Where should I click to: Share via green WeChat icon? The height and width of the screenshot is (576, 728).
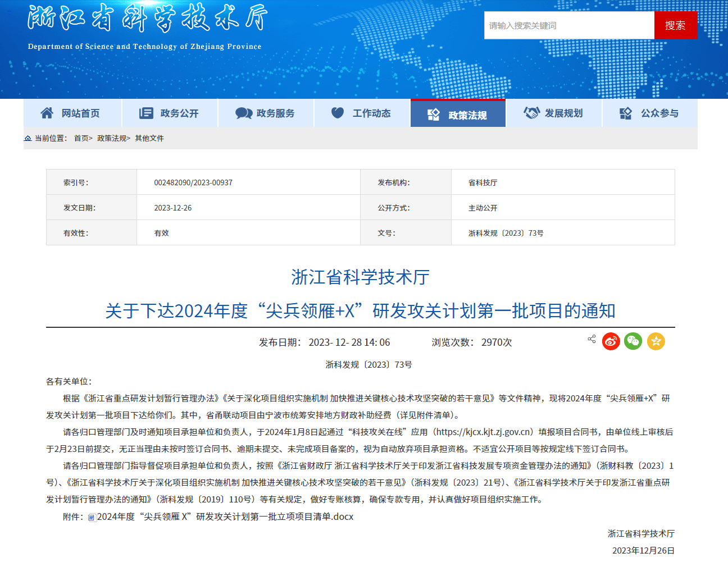633,341
